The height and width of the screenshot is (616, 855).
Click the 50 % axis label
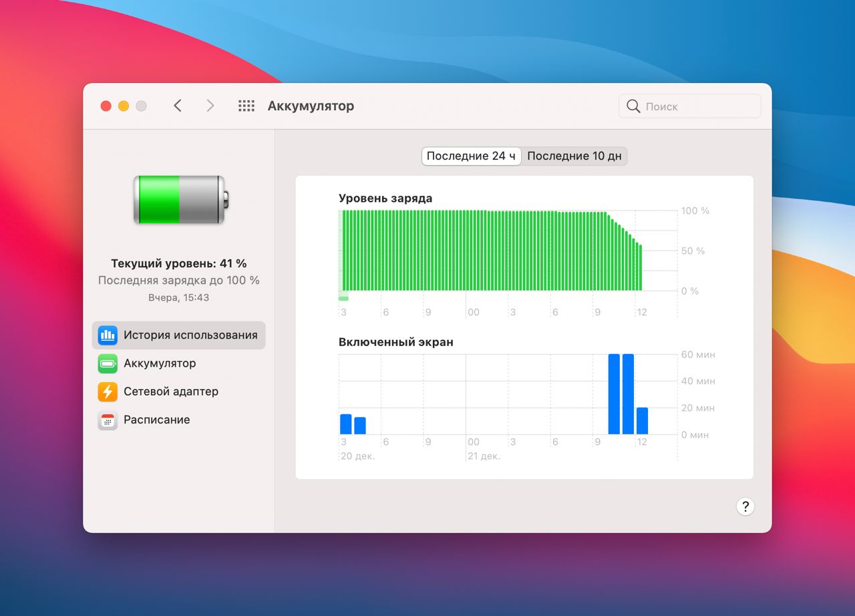693,251
